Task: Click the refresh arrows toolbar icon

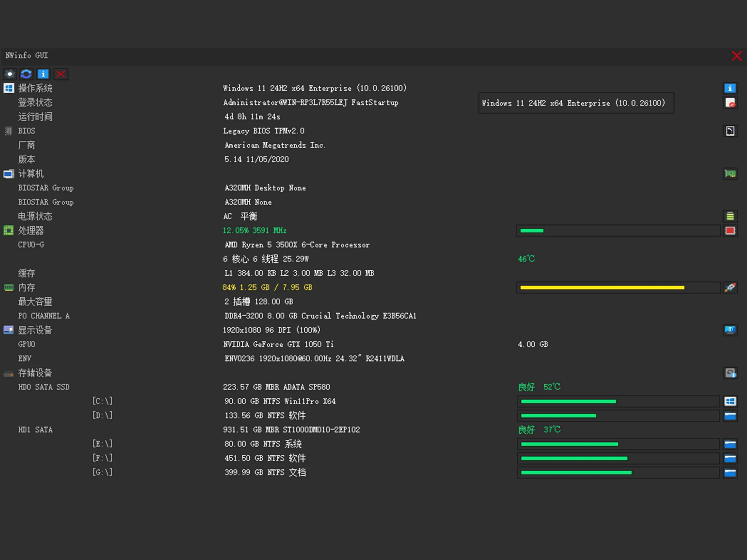Action: [x=26, y=74]
